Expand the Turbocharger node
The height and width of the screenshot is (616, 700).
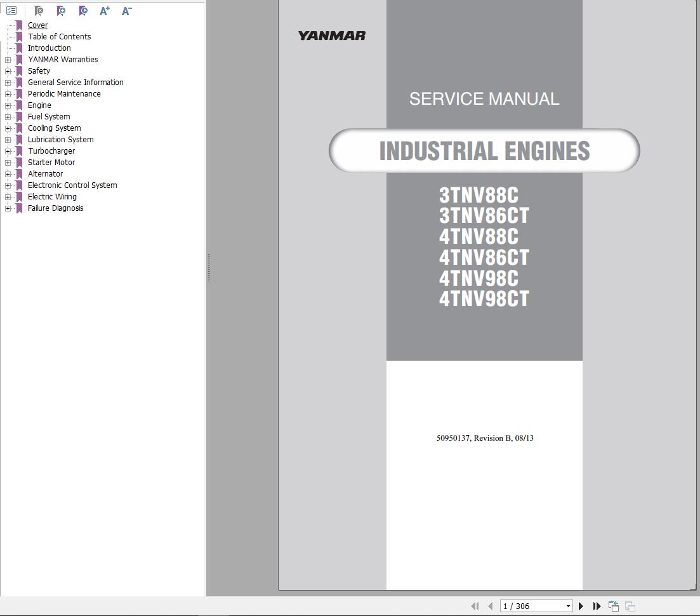pos(8,151)
